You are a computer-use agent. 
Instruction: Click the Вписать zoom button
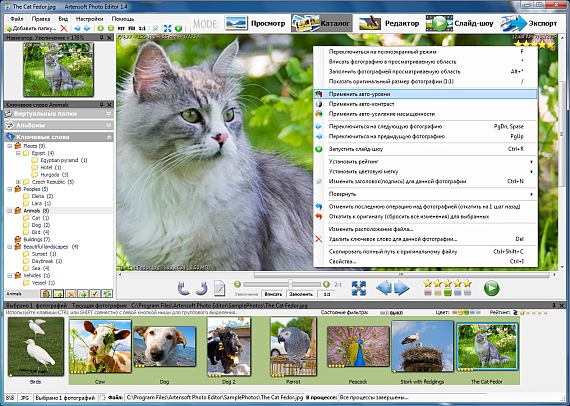click(x=273, y=294)
